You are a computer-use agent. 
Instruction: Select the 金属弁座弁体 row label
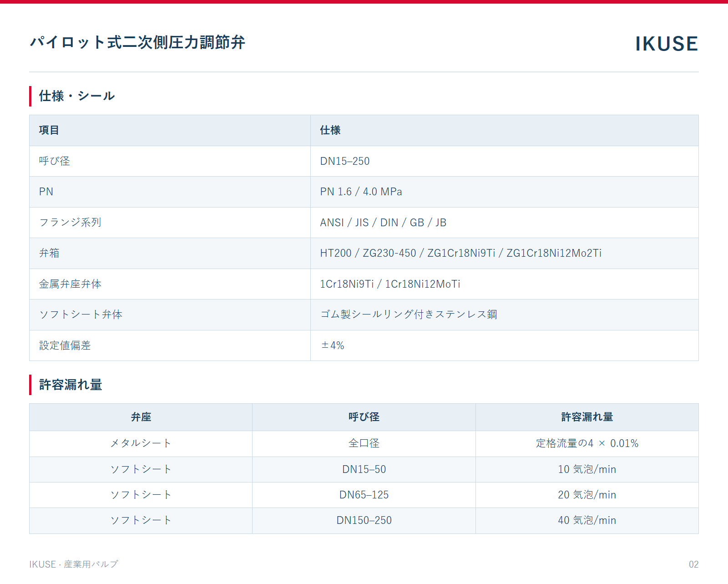coord(70,284)
